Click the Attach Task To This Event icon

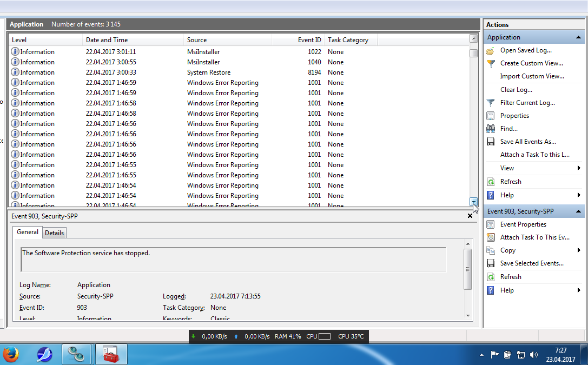tap(490, 237)
